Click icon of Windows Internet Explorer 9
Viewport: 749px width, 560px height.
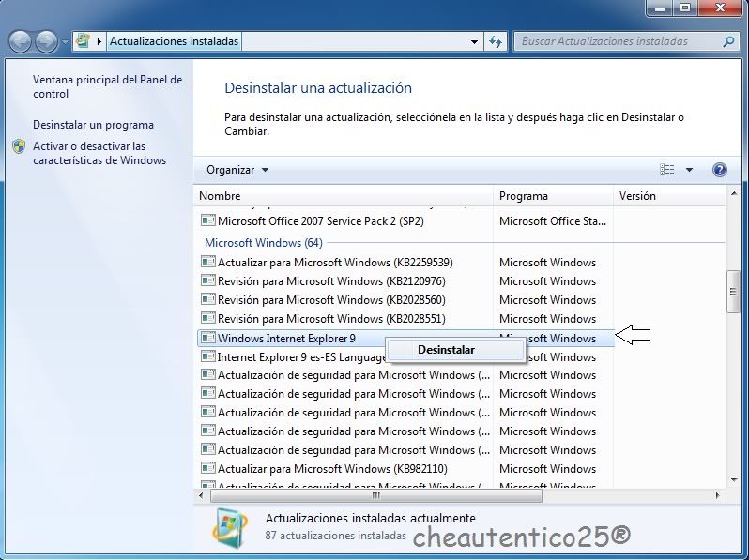click(x=207, y=338)
